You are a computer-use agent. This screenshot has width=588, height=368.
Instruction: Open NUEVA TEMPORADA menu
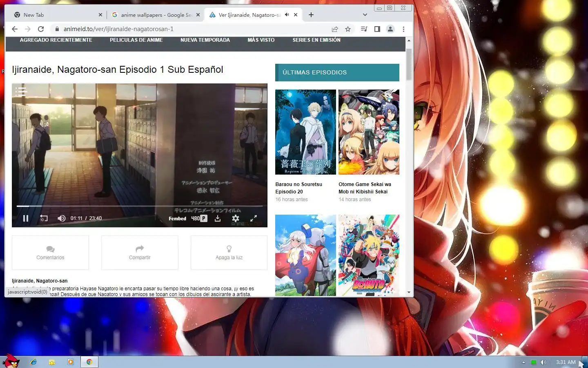coord(205,40)
